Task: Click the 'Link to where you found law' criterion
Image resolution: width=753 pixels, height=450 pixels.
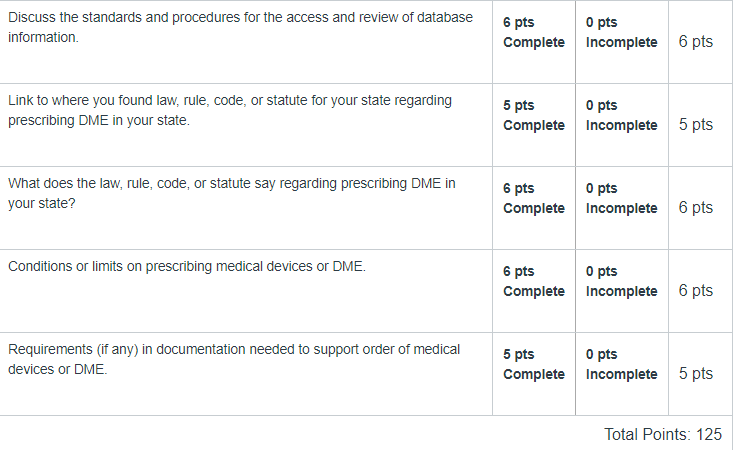Action: coord(230,110)
